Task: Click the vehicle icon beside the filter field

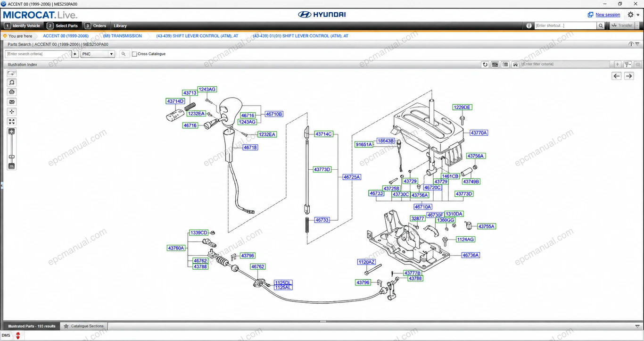Action: tap(516, 65)
